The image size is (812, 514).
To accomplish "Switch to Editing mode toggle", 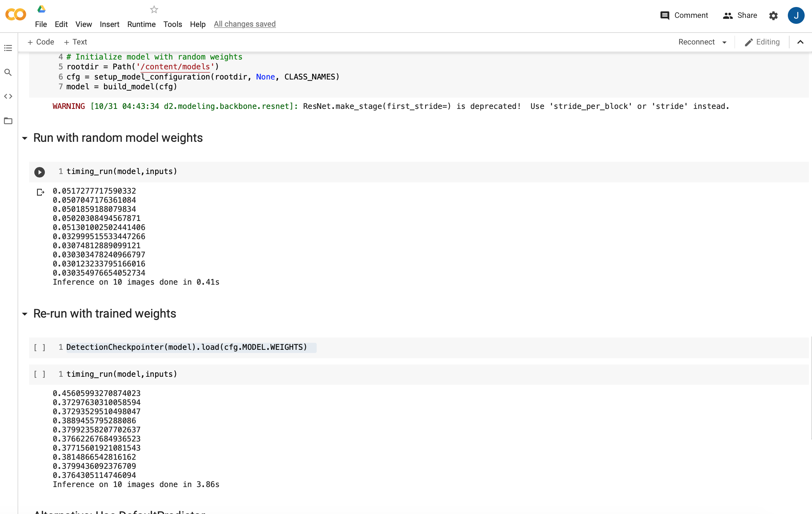I will pos(762,42).
